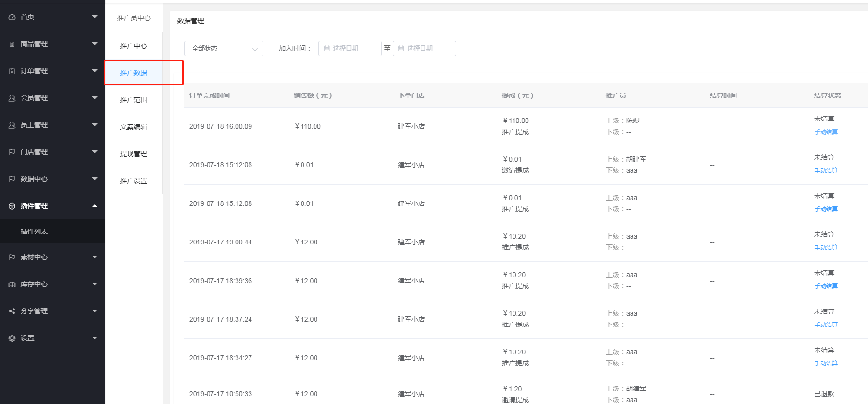Click the 库存中心 sidebar icon

[x=12, y=284]
